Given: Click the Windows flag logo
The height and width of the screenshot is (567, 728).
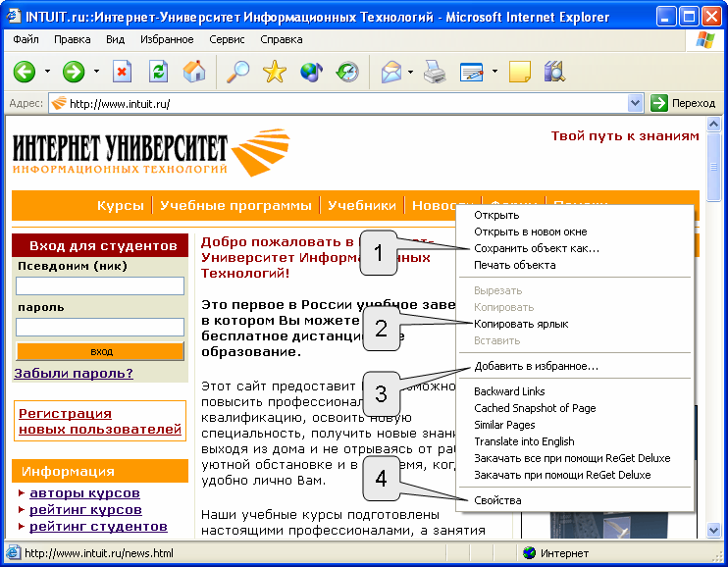Looking at the screenshot, I should pos(705,40).
